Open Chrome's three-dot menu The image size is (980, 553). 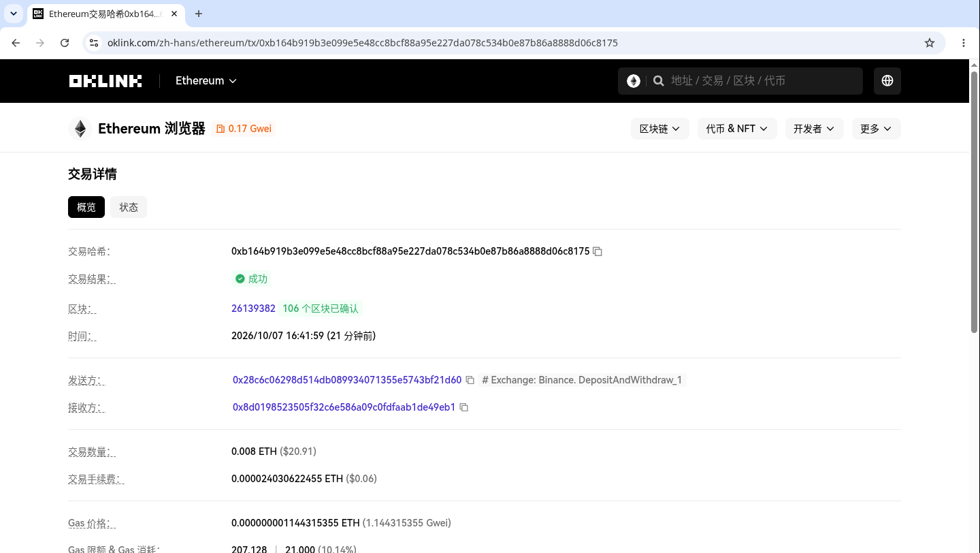pos(964,43)
